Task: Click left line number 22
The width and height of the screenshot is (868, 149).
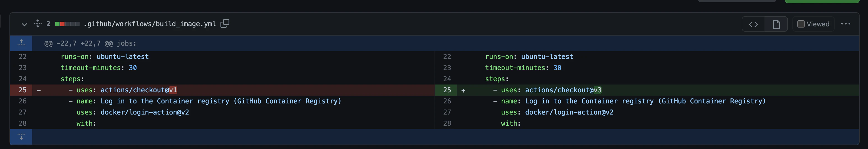Action: (22, 57)
